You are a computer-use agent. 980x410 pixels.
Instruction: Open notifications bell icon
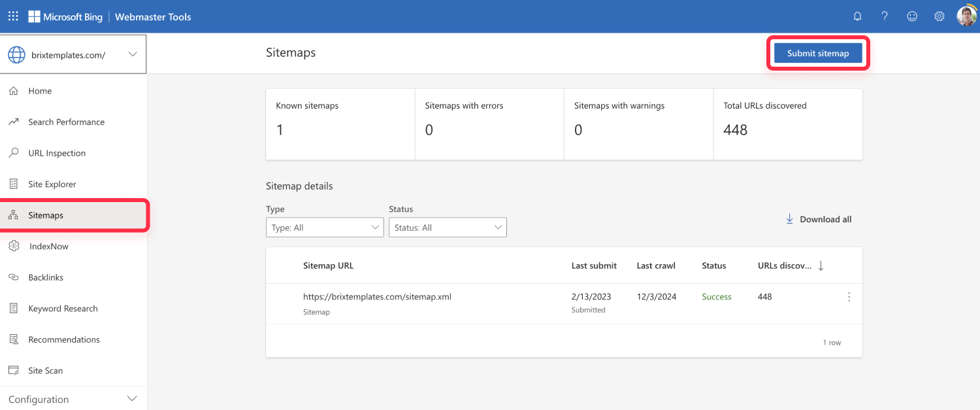[x=858, y=16]
